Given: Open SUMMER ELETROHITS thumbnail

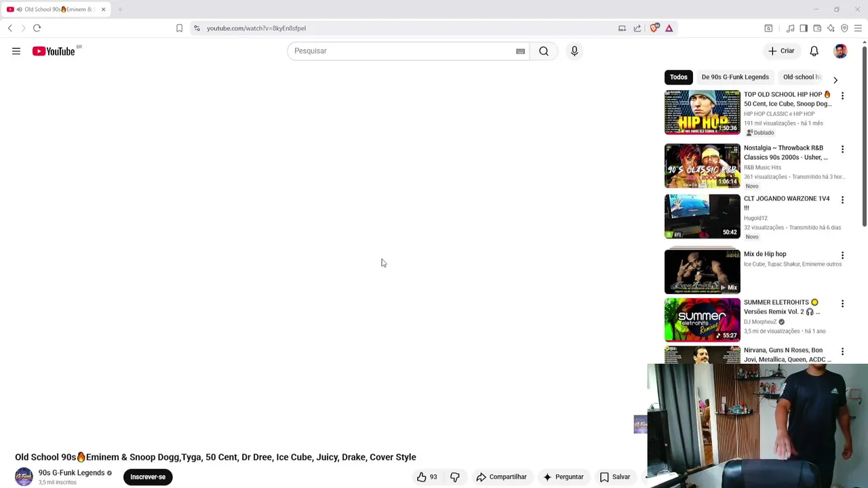Looking at the screenshot, I should [x=703, y=320].
